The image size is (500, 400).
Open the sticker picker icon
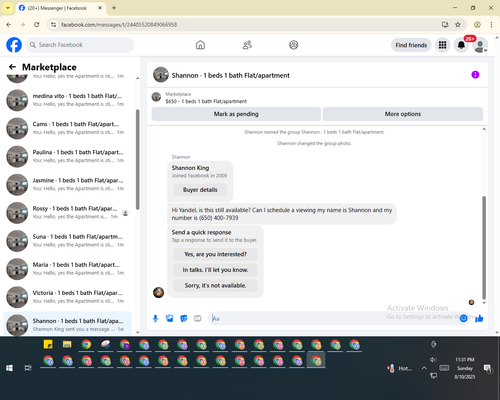(x=184, y=319)
